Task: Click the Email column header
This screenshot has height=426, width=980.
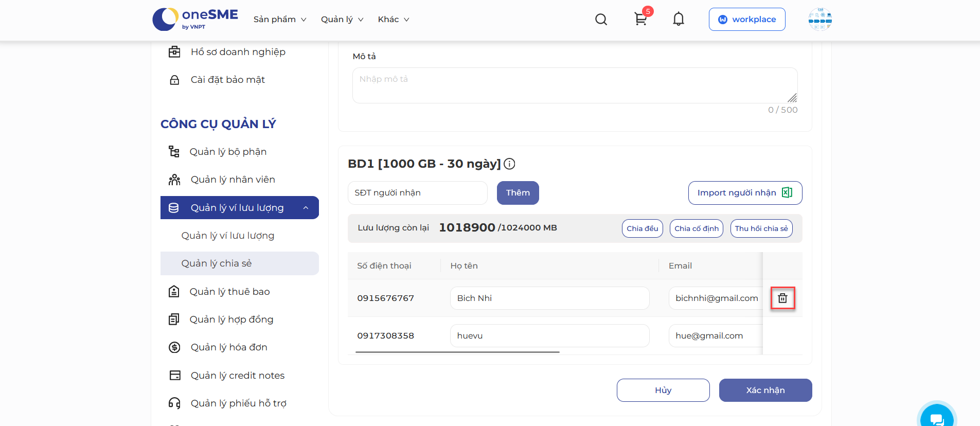Action: point(680,266)
